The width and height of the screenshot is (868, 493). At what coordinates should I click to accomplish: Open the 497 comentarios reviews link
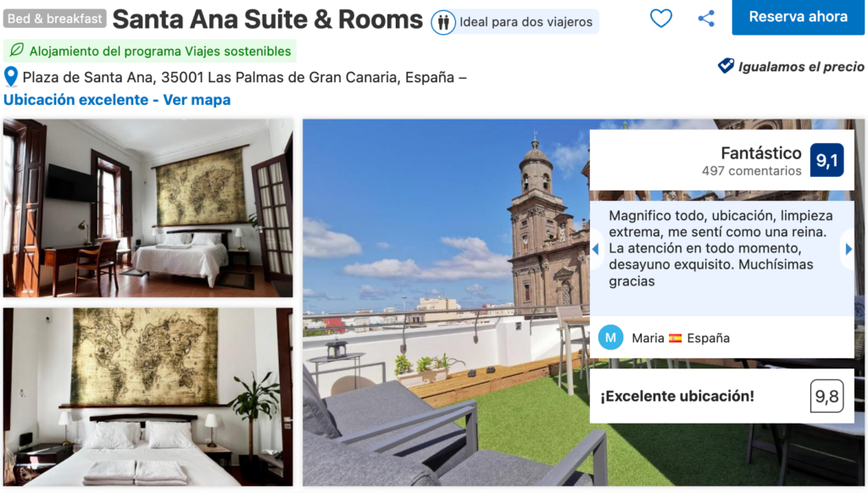pos(751,171)
